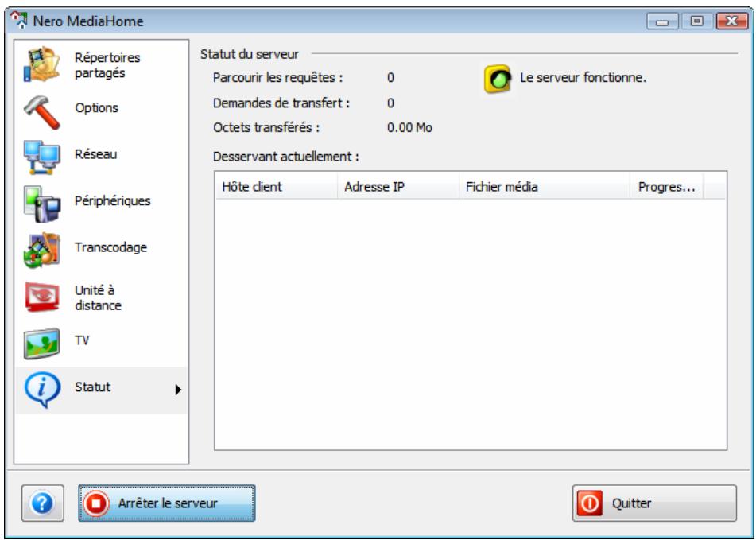Click the Périphériques camcorder icon

point(42,204)
